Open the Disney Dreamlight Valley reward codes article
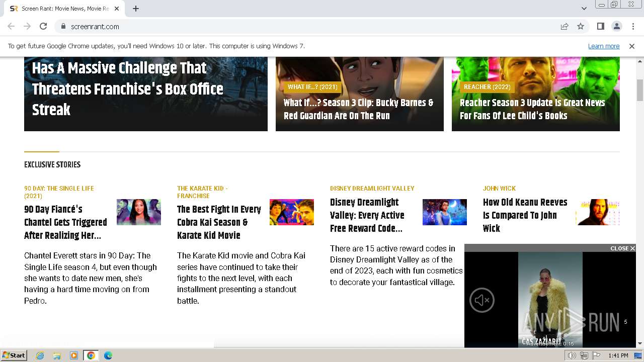 click(x=367, y=215)
